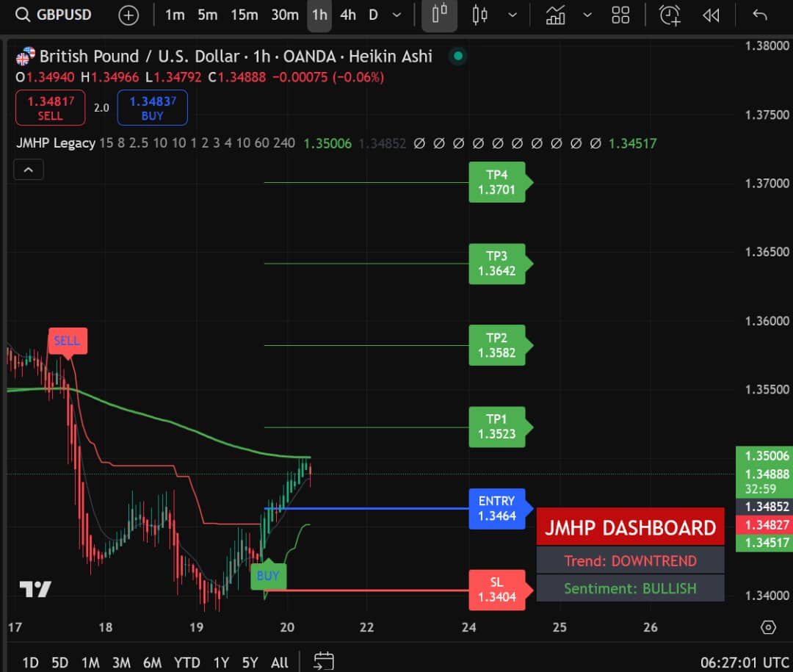Select the 30m timeframe

[x=285, y=15]
